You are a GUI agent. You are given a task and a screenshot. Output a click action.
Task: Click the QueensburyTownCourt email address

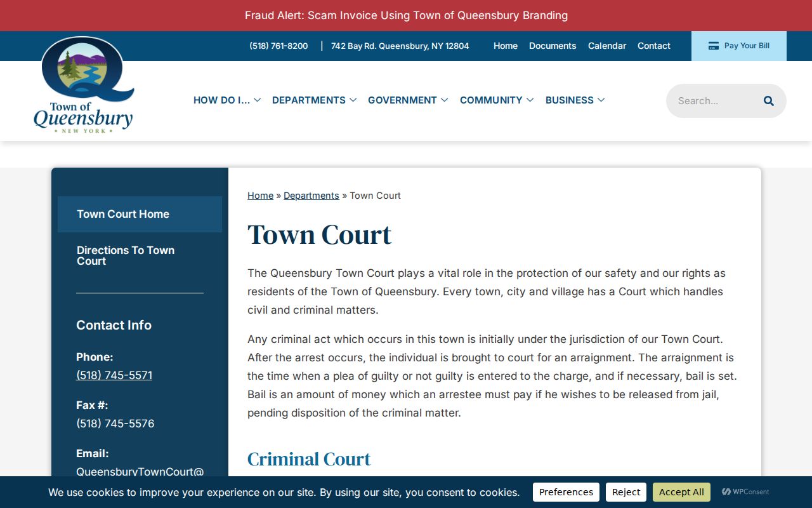pyautogui.click(x=140, y=472)
